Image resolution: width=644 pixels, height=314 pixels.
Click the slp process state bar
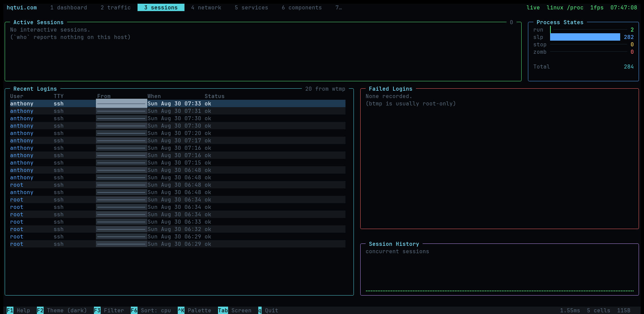click(585, 37)
